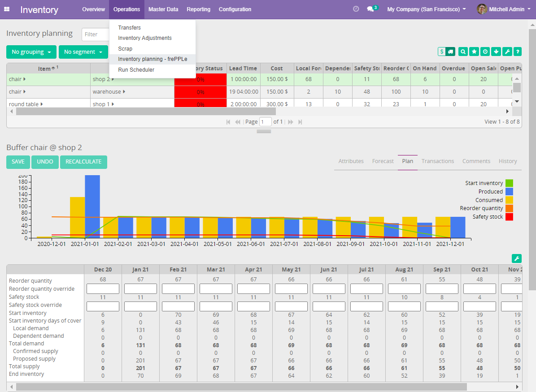Switch display to units via the truck toggle
This screenshot has width=536, height=392.
tap(450, 52)
